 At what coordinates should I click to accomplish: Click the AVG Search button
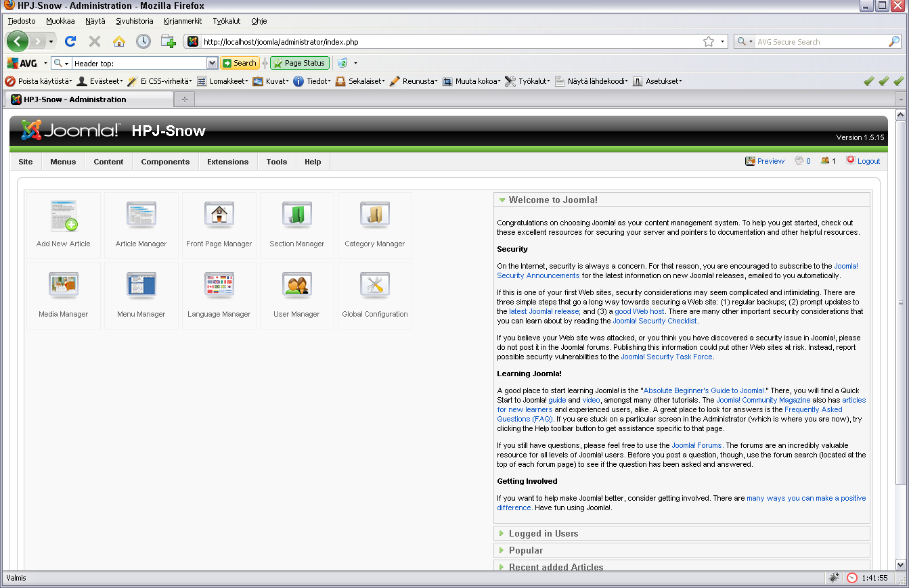(x=240, y=63)
